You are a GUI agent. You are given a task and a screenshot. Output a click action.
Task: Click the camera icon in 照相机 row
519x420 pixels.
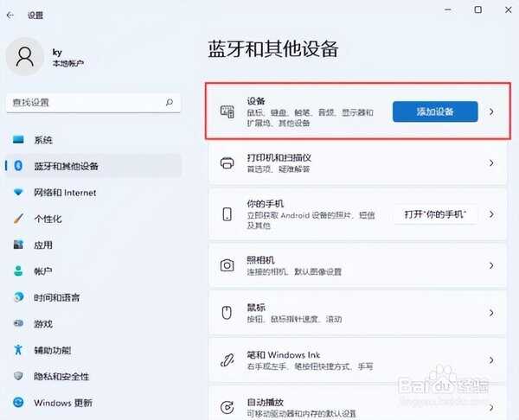(227, 265)
